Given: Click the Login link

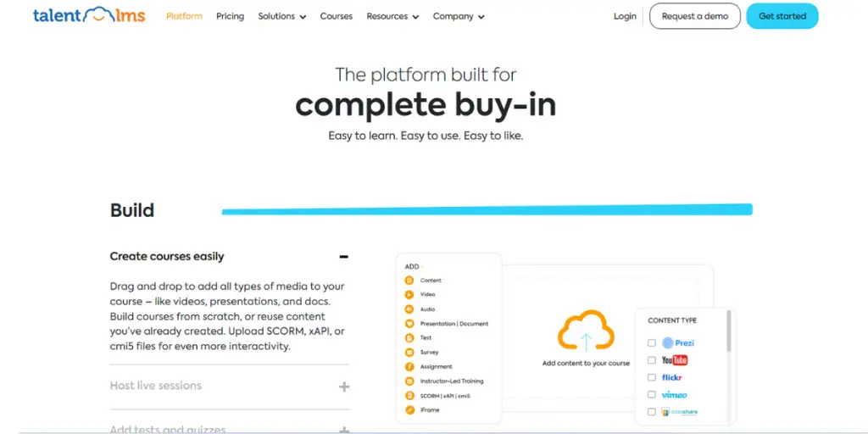Looking at the screenshot, I should click(x=625, y=16).
